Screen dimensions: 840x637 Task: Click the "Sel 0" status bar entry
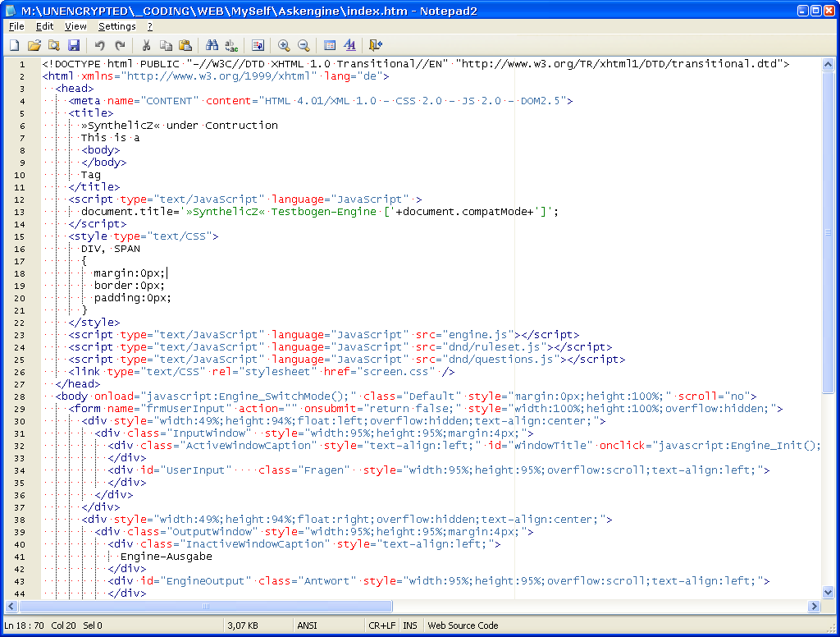(x=93, y=626)
